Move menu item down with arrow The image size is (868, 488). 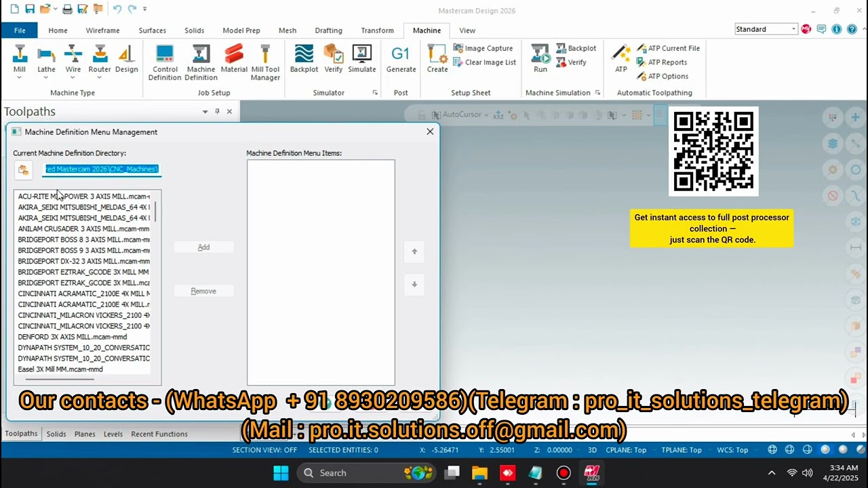(414, 284)
